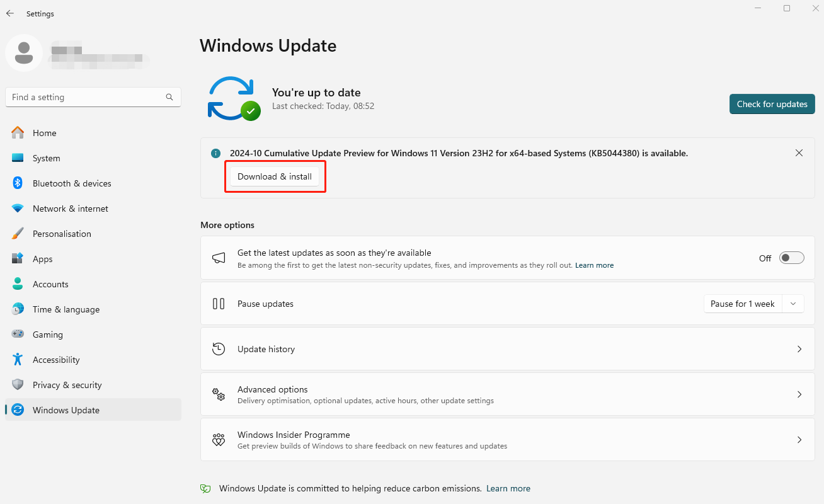Click the green leaf carbon emissions icon
The width and height of the screenshot is (824, 504).
[205, 488]
